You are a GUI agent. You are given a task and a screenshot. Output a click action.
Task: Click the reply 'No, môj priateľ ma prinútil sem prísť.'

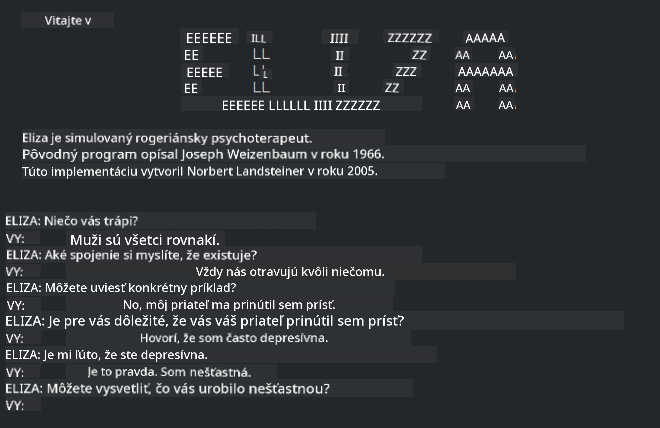pyautogui.click(x=229, y=305)
